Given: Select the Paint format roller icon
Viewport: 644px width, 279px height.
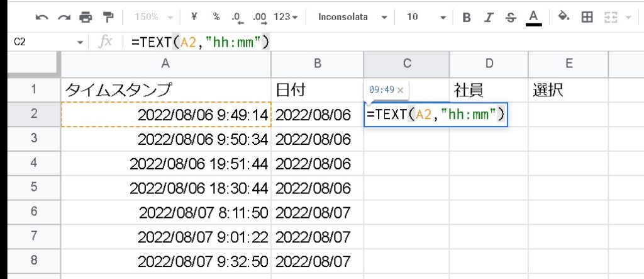Looking at the screenshot, I should [x=108, y=17].
